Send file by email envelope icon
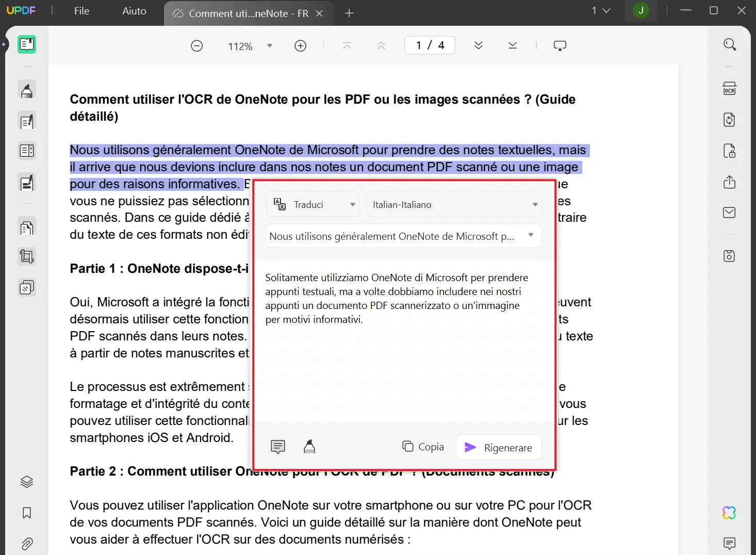Screen dimensions: 756x555 click(729, 213)
